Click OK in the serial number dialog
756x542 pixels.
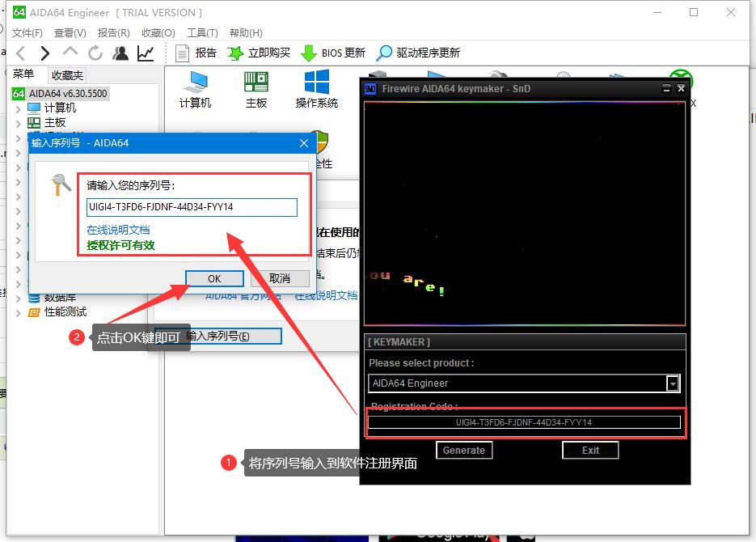point(214,279)
